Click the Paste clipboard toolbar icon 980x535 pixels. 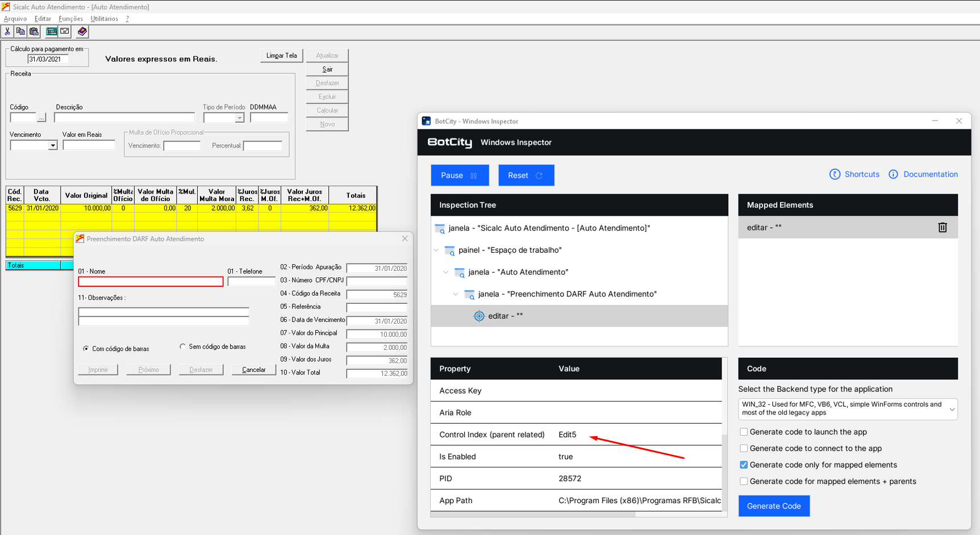(x=34, y=32)
